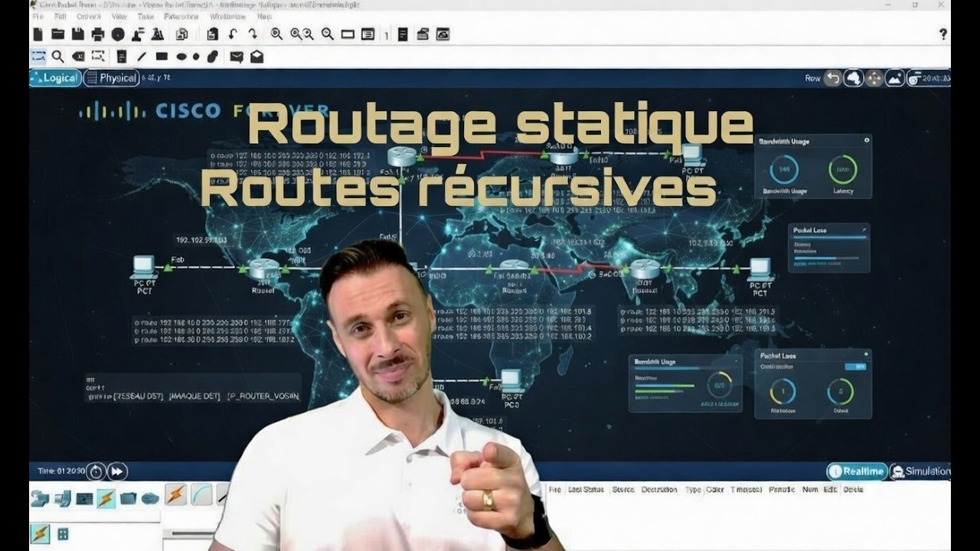Image resolution: width=980 pixels, height=551 pixels.
Task: Click the help question mark icon
Action: tap(942, 34)
